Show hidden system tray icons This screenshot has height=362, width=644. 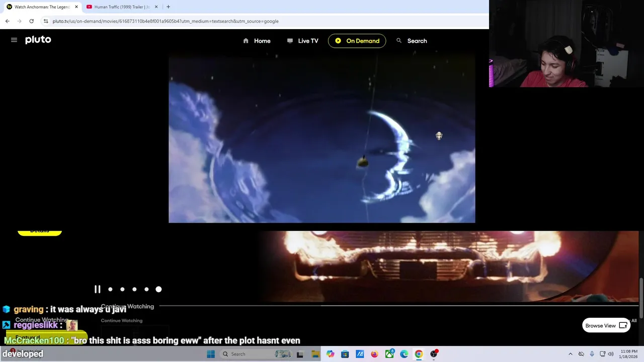click(x=570, y=354)
